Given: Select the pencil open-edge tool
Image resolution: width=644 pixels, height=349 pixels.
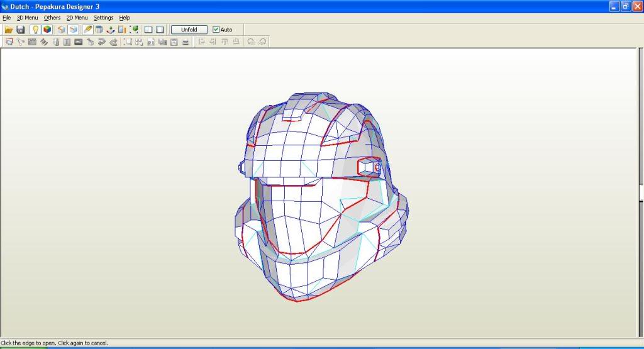Looking at the screenshot, I should (87, 30).
